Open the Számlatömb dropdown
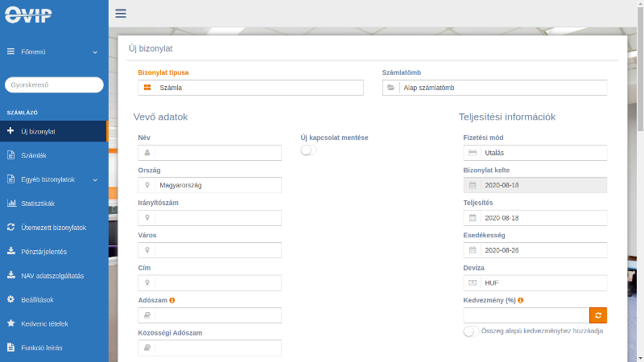Viewport: 644px width, 362px height. [x=494, y=88]
